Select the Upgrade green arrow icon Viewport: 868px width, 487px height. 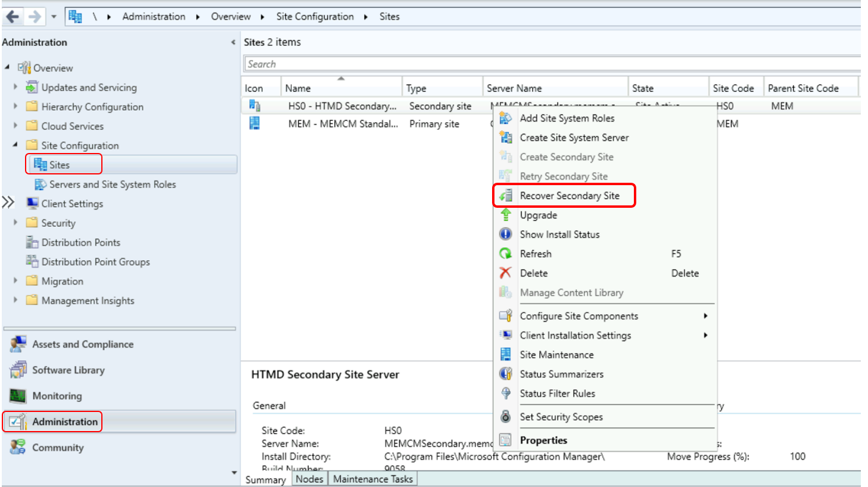click(506, 215)
